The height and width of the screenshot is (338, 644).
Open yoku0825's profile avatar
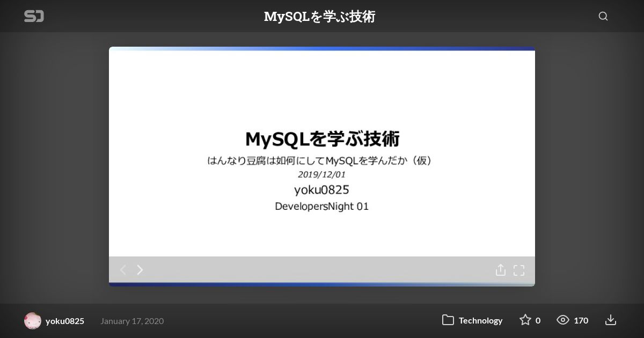(33, 321)
